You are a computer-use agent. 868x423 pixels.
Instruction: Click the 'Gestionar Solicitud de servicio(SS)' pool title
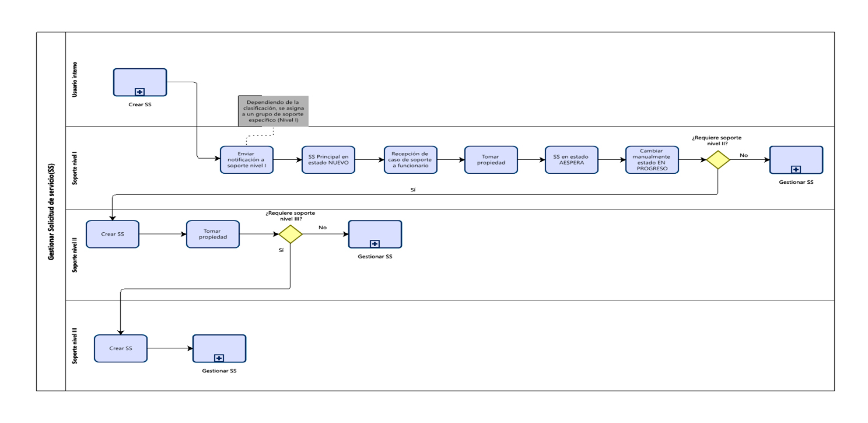click(x=51, y=211)
